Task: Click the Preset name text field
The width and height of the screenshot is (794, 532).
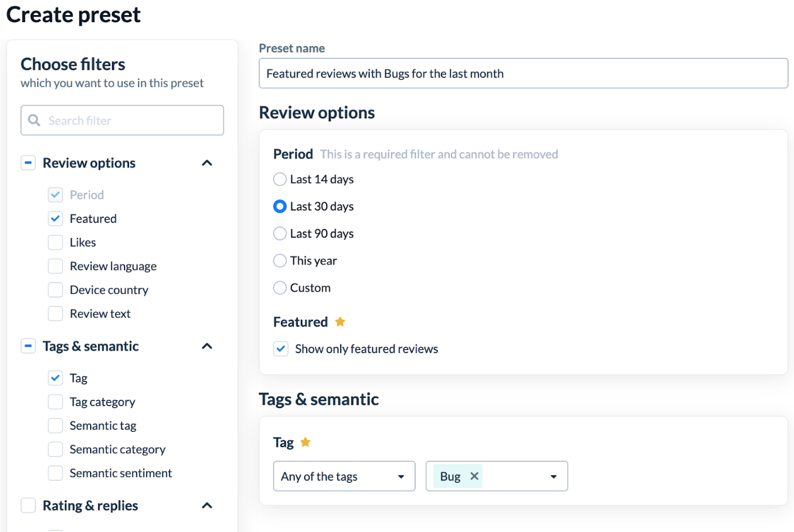Action: point(523,74)
